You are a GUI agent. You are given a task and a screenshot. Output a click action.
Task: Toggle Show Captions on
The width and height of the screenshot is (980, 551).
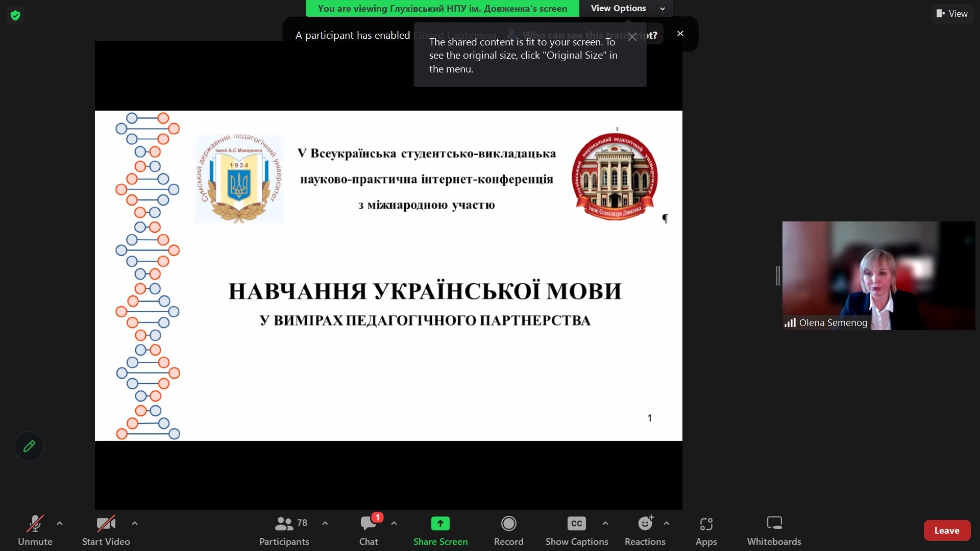pyautogui.click(x=576, y=530)
